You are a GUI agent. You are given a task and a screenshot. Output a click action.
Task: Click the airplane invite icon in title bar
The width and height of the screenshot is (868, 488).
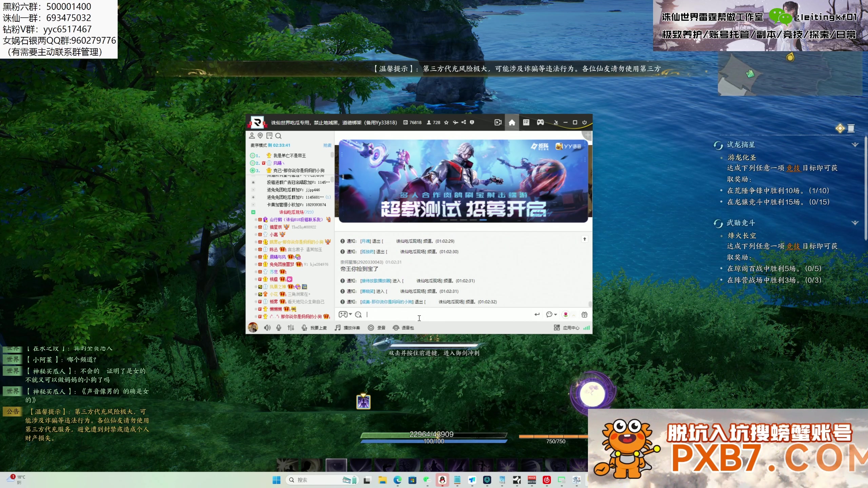(x=455, y=122)
